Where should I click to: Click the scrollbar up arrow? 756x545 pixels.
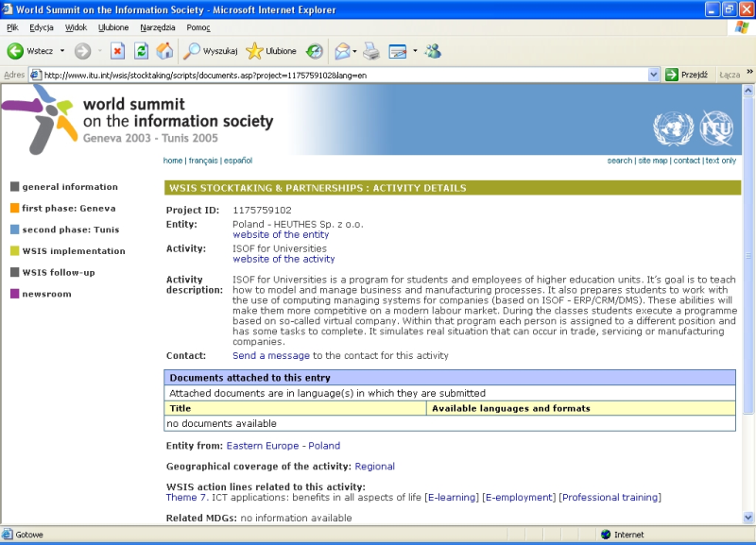pyautogui.click(x=748, y=90)
